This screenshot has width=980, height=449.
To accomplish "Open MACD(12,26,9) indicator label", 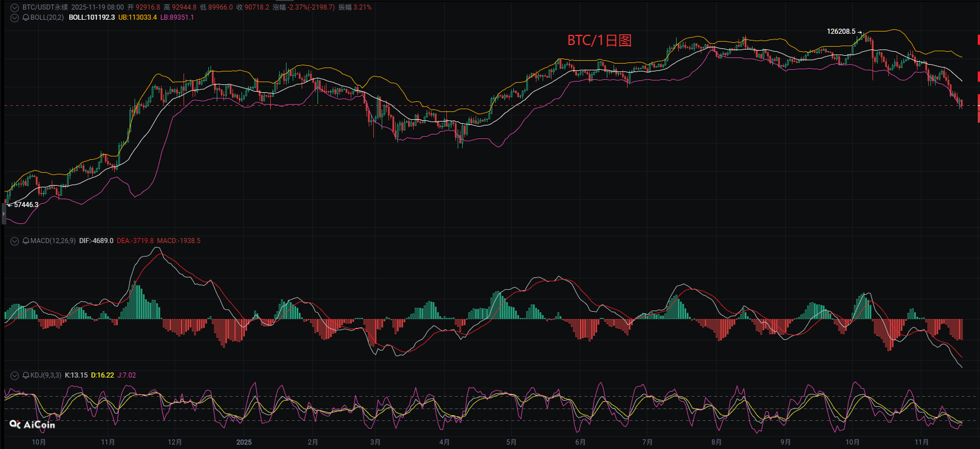I will click(x=52, y=241).
